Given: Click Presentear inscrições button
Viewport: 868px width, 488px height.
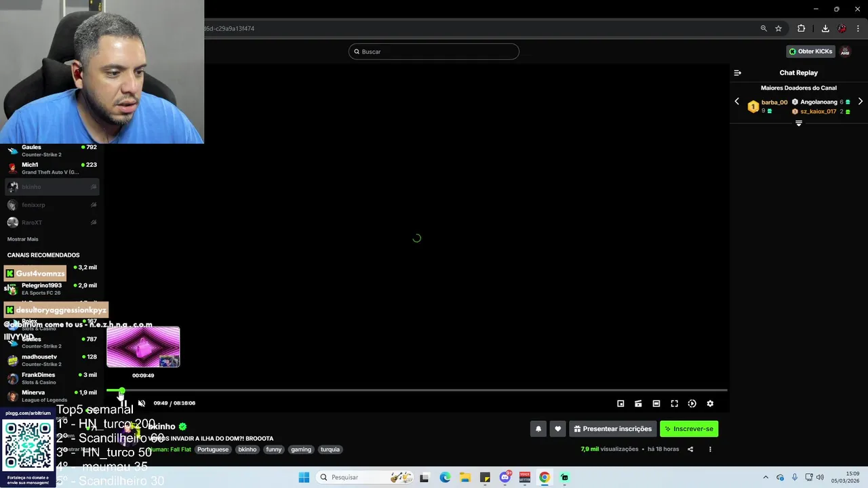Looking at the screenshot, I should point(613,428).
